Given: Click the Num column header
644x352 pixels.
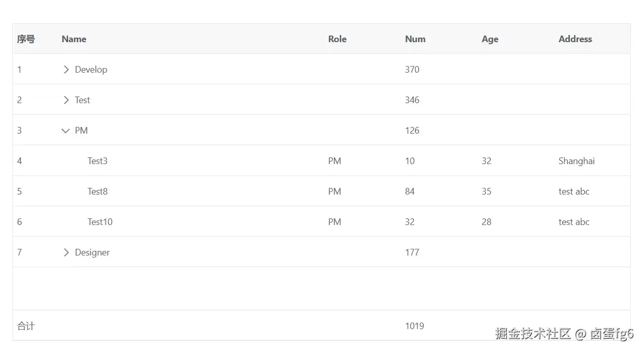Looking at the screenshot, I should (415, 39).
